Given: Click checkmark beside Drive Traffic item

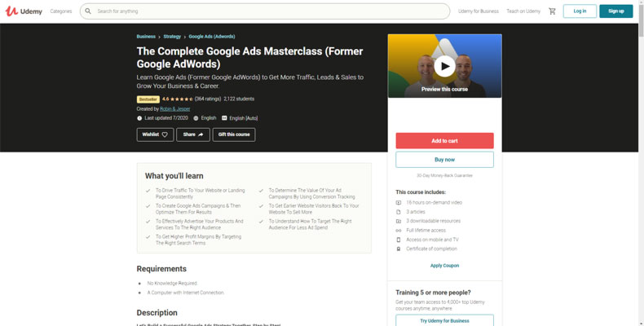Looking at the screenshot, I should click(148, 191).
